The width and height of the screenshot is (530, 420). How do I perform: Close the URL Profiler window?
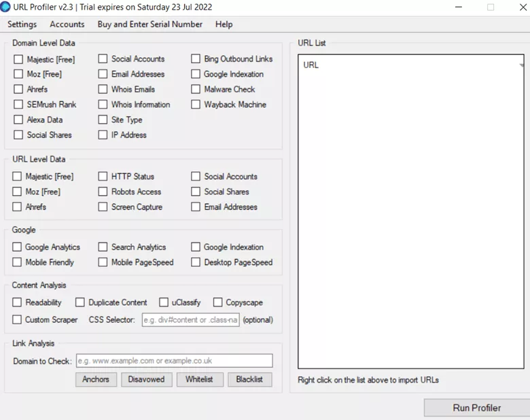coord(523,7)
